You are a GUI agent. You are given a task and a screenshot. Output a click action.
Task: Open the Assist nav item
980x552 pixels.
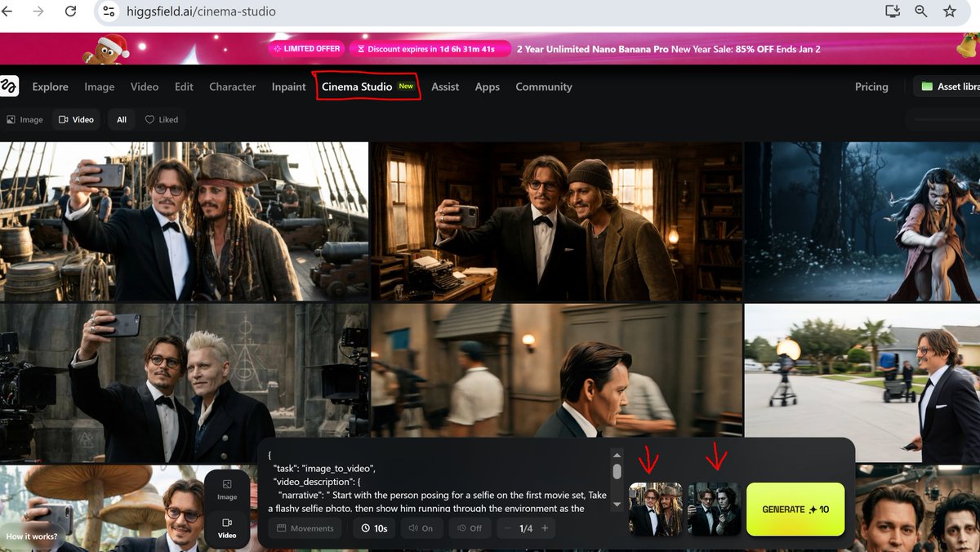445,87
